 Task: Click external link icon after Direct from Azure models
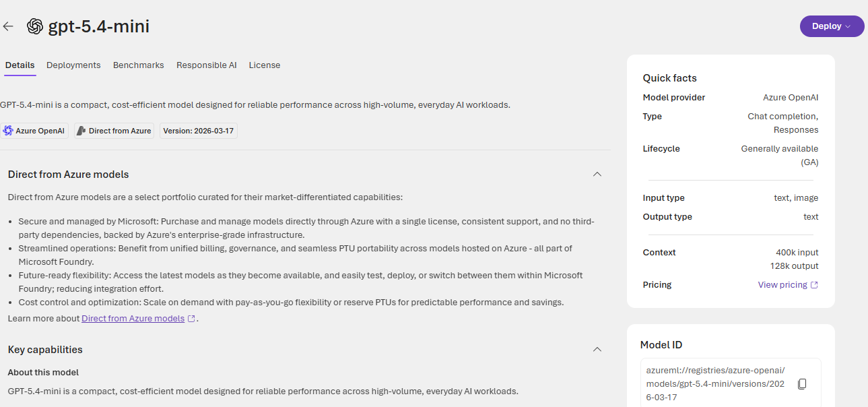(192, 319)
